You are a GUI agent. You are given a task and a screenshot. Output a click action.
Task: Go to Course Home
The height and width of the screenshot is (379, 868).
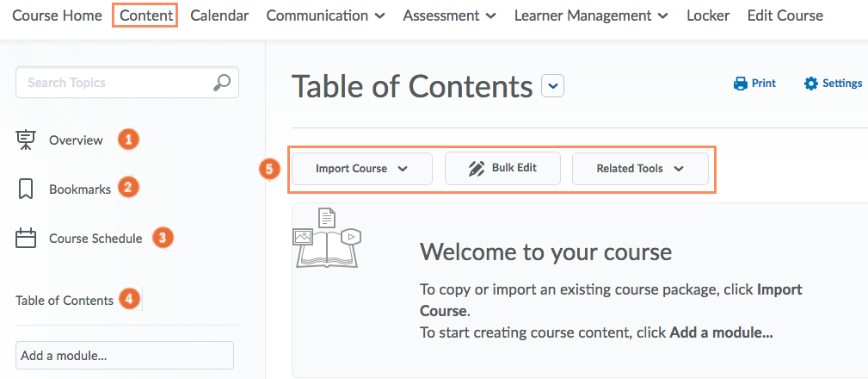click(x=57, y=16)
